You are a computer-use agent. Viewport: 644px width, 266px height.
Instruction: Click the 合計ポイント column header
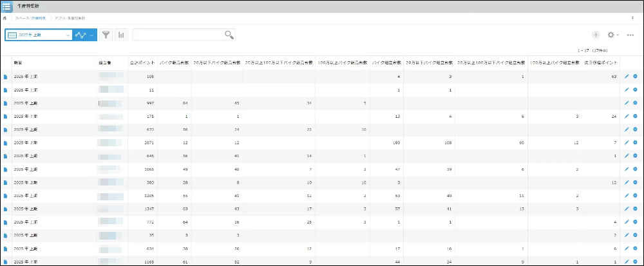142,62
